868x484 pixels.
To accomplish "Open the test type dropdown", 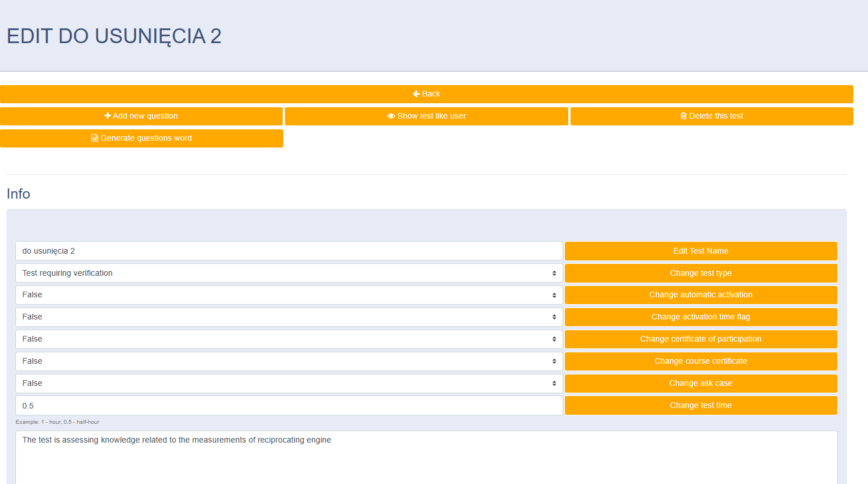I will [289, 273].
